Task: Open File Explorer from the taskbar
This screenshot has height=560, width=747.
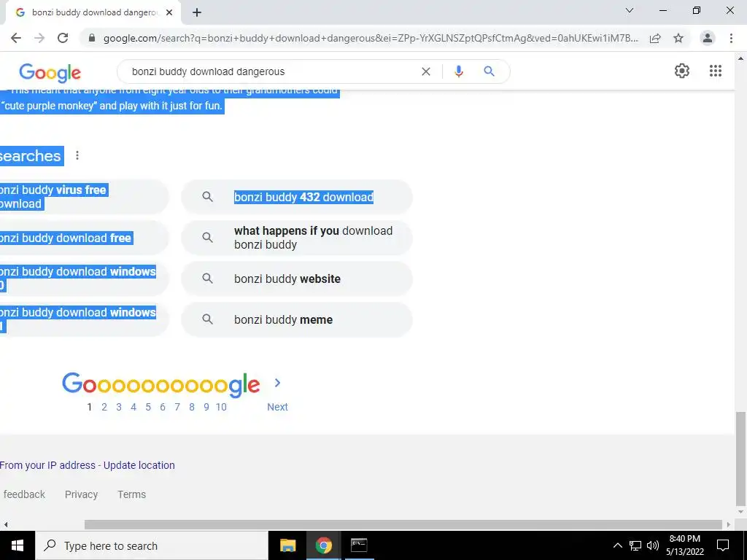Action: pos(287,545)
